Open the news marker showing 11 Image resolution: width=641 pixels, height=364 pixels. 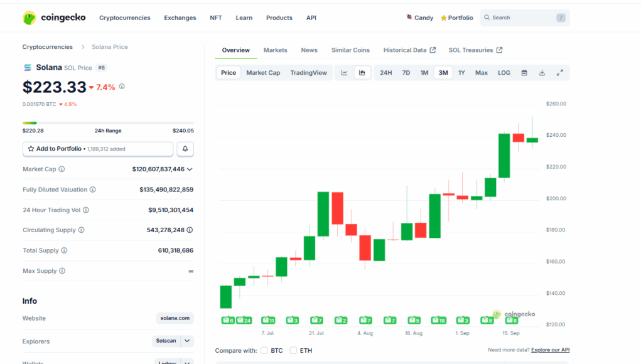[x=268, y=320]
